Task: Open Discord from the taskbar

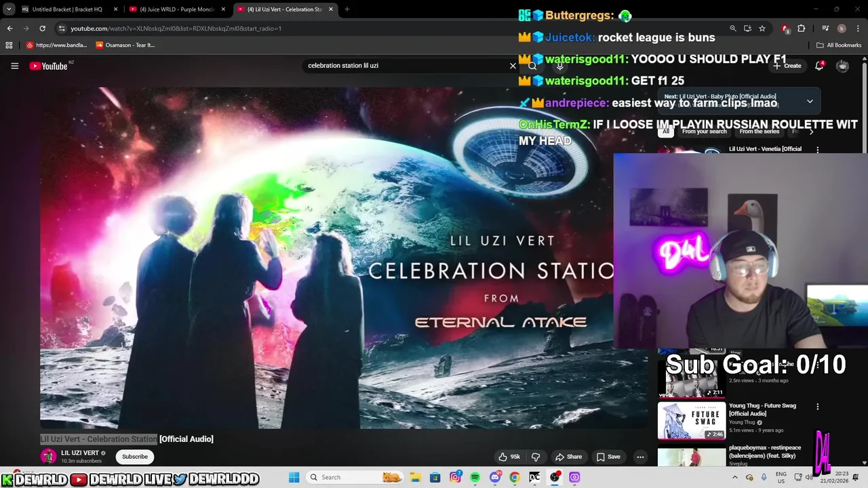Action: click(495, 477)
